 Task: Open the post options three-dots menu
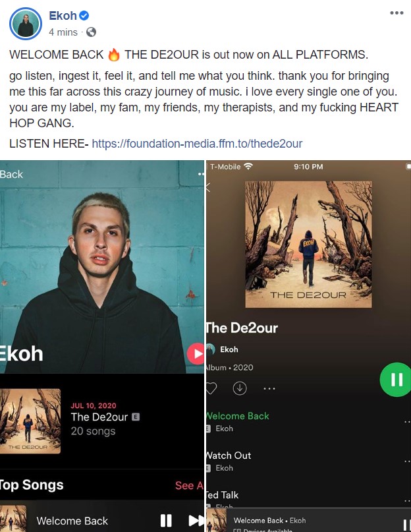coord(397,13)
